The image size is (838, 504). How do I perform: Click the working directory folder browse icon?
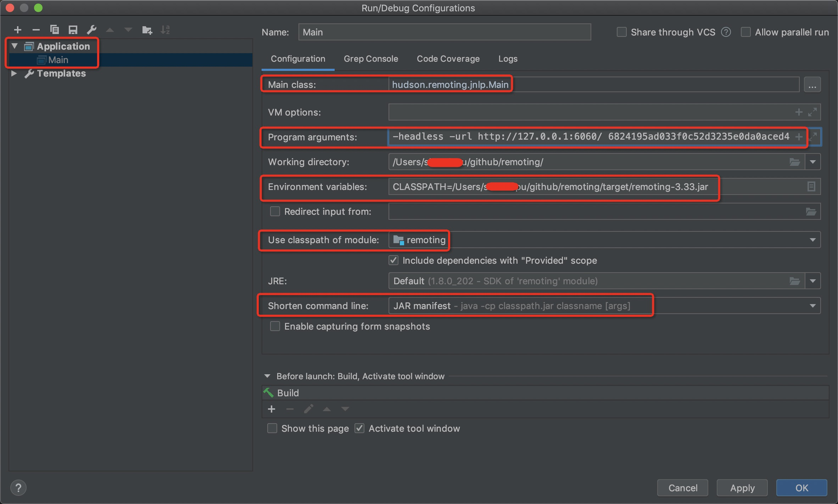[794, 162]
